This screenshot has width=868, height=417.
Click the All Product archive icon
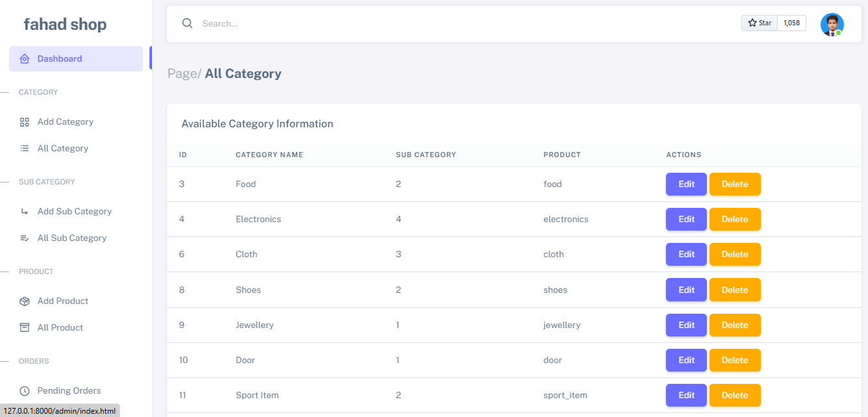coord(25,327)
